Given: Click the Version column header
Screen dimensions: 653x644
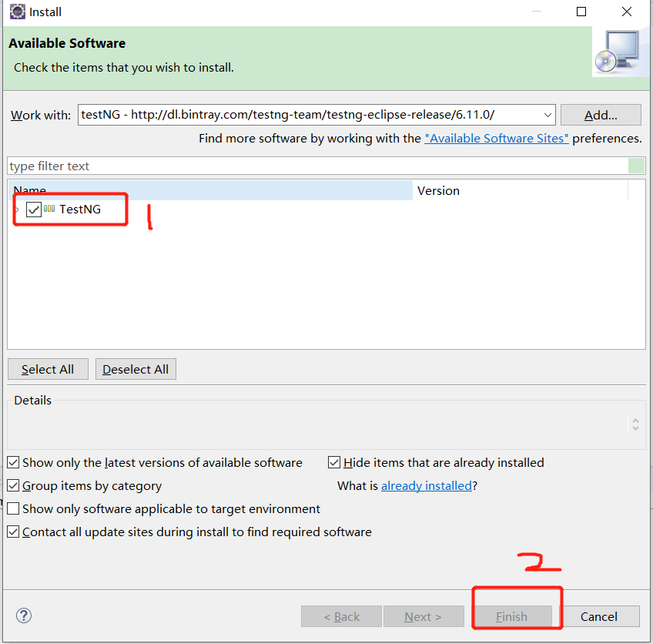Looking at the screenshot, I should point(520,190).
